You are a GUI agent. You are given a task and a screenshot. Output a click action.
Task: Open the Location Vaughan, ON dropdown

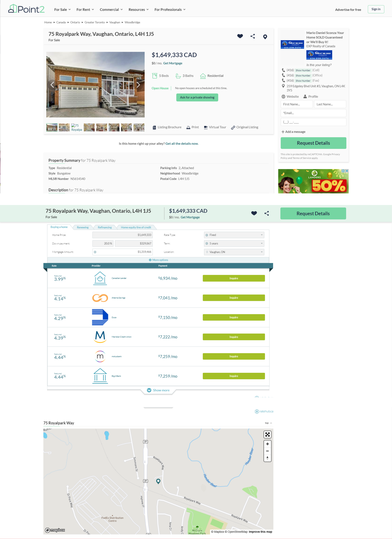point(234,252)
